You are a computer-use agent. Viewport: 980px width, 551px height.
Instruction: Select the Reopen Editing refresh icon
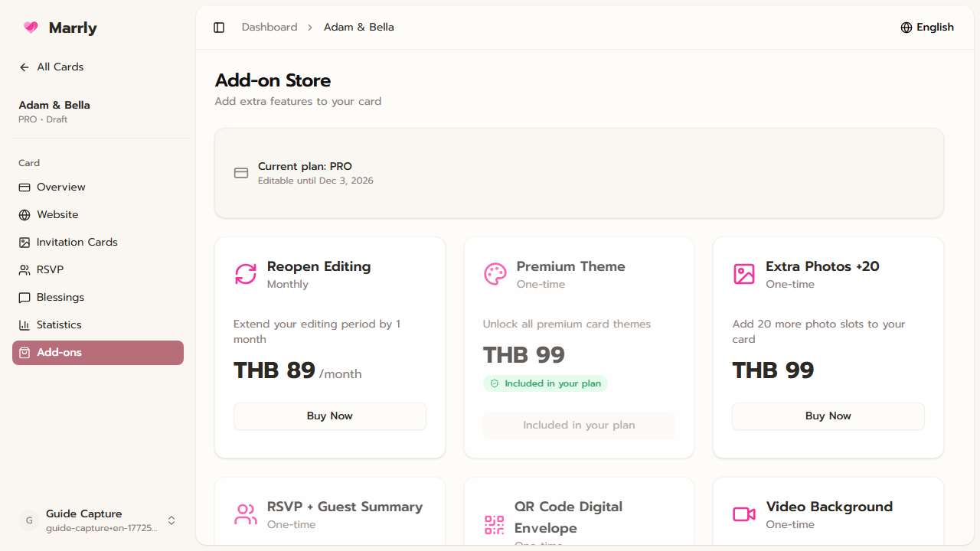[245, 274]
